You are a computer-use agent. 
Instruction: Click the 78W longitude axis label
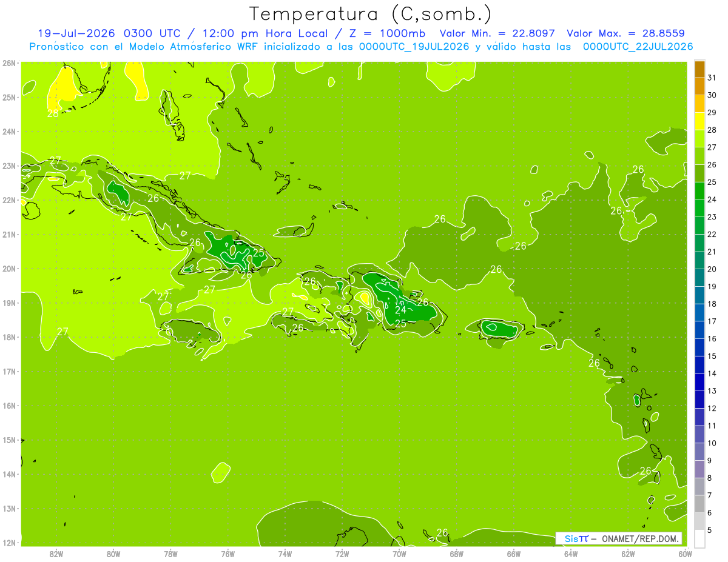[x=170, y=554]
